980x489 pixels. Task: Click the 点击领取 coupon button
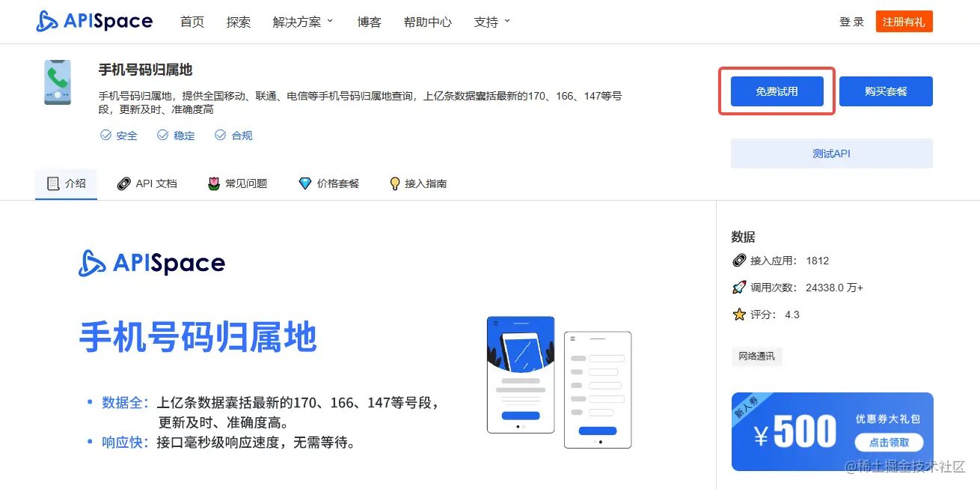[x=889, y=442]
